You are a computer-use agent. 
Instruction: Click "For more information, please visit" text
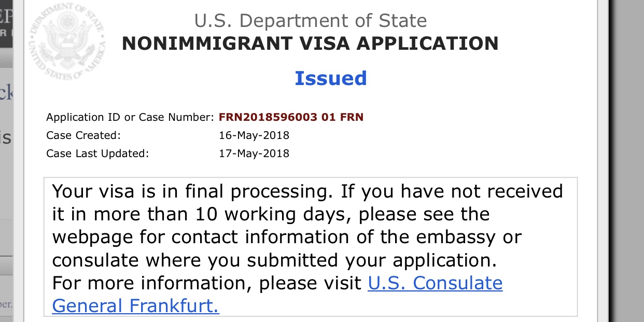[x=206, y=283]
